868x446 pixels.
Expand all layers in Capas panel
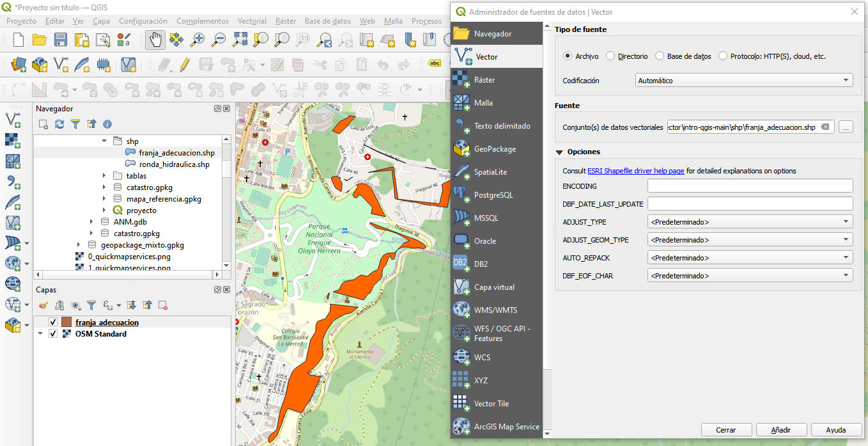tap(131, 305)
